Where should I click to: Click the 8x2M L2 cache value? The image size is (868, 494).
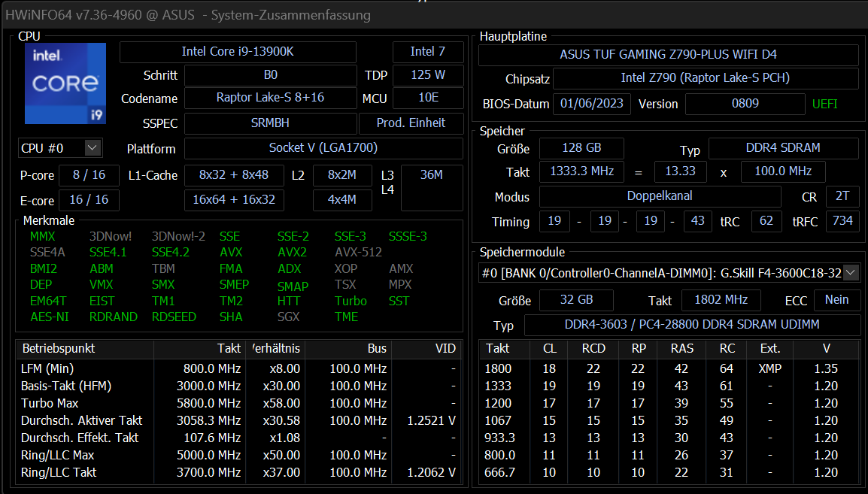tap(342, 175)
